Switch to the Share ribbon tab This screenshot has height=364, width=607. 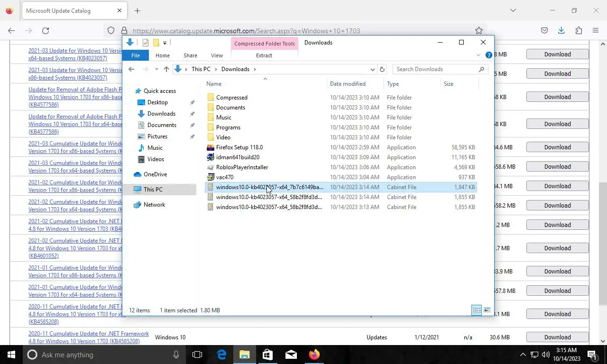tap(190, 55)
